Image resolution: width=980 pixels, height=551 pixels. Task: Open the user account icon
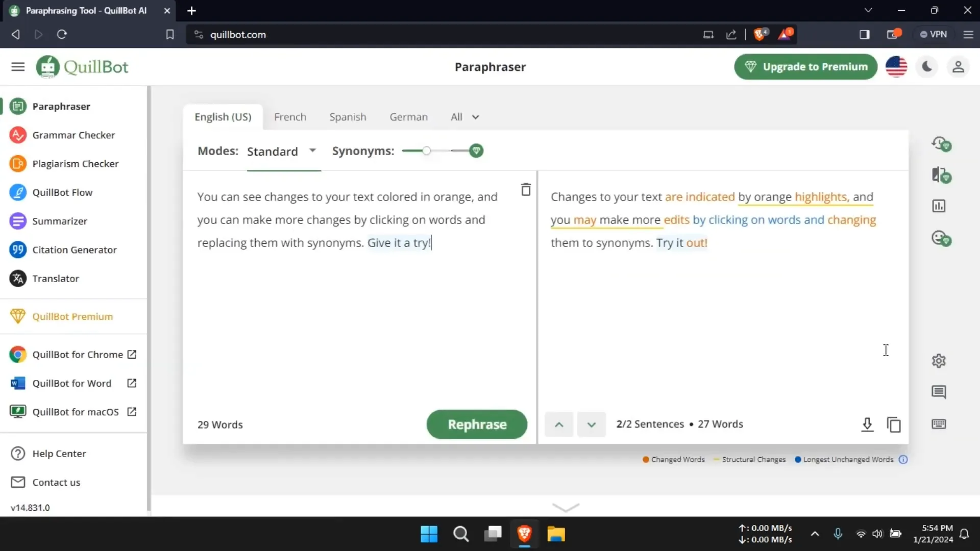coord(958,67)
